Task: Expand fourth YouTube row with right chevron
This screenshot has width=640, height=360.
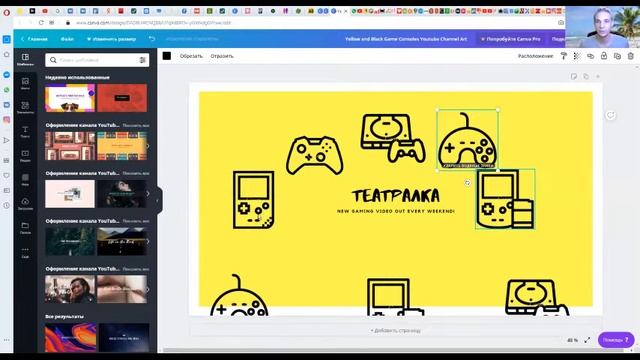Action: click(148, 289)
